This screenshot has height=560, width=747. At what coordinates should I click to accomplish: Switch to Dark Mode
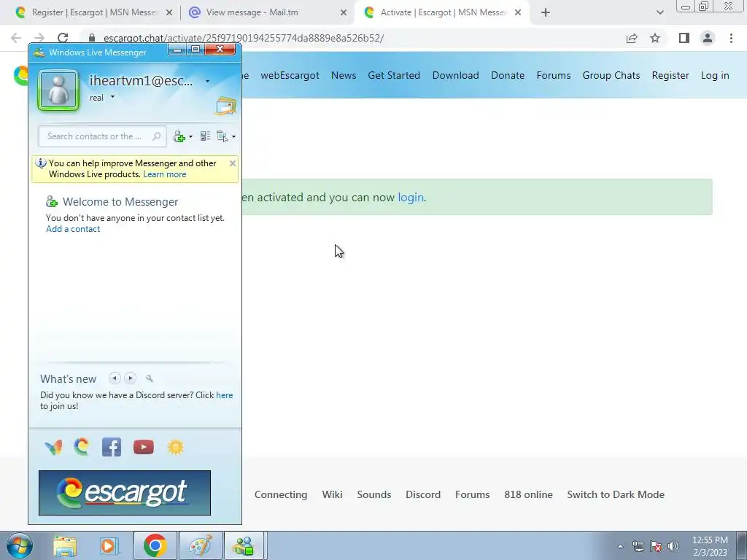616,494
